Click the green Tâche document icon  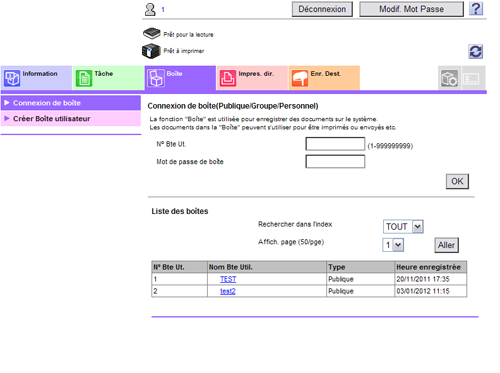click(x=84, y=79)
